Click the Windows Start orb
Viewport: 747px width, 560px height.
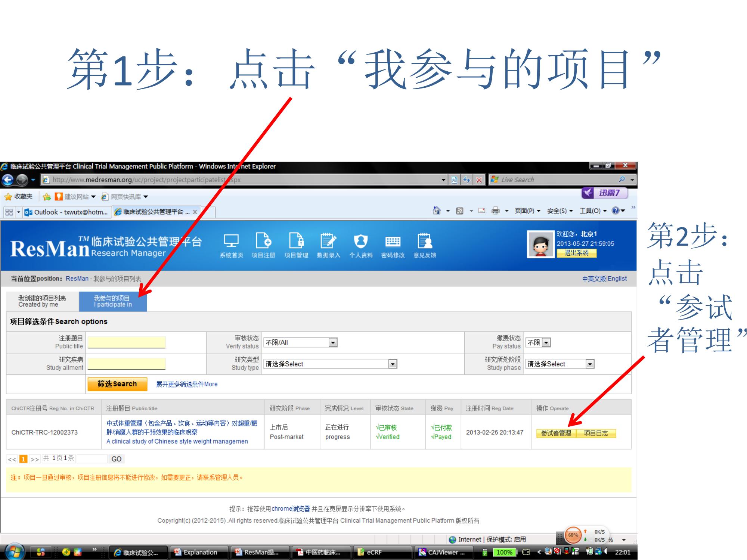(15, 552)
